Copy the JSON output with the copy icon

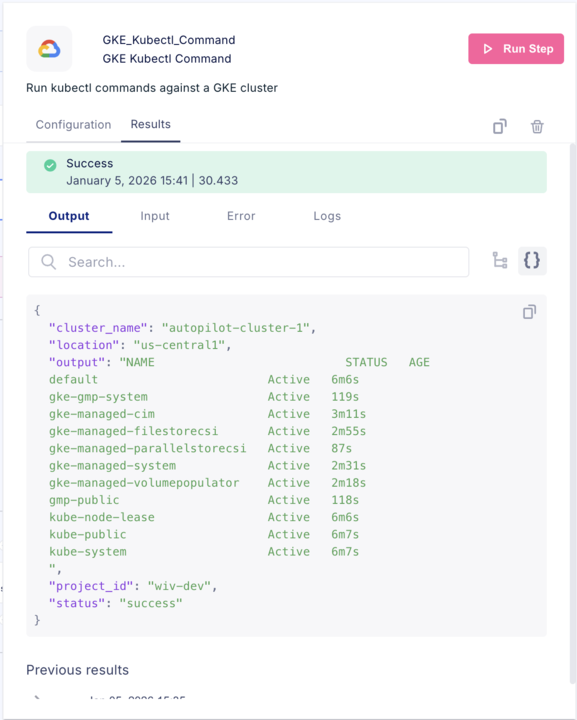point(529,312)
